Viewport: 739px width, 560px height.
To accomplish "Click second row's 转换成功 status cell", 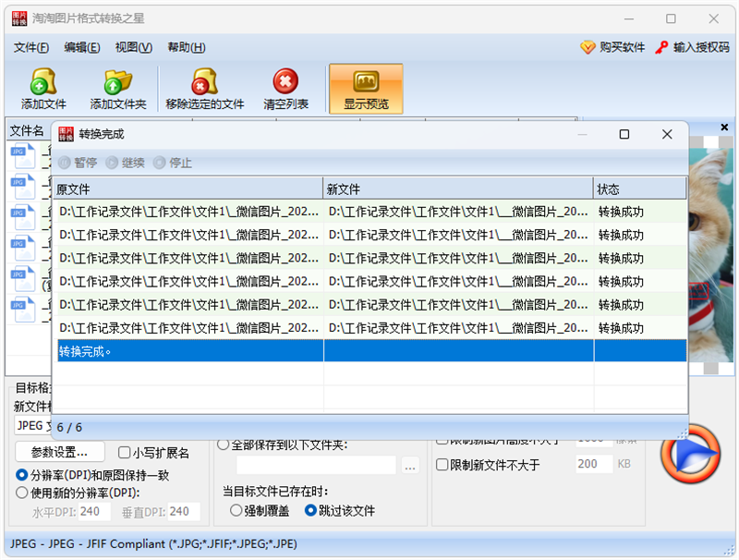I will point(640,235).
